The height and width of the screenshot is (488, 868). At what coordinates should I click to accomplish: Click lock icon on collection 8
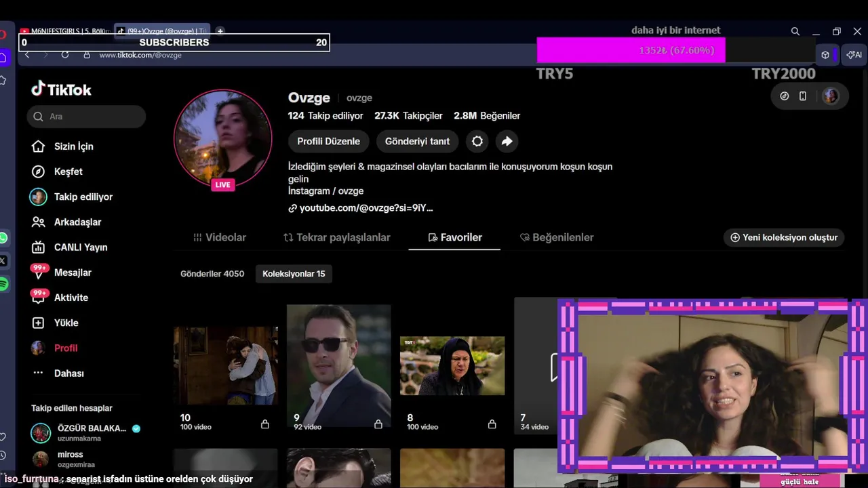click(x=492, y=424)
